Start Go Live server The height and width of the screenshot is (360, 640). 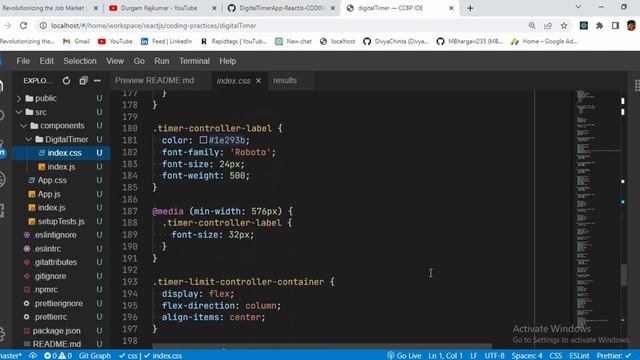pos(404,356)
